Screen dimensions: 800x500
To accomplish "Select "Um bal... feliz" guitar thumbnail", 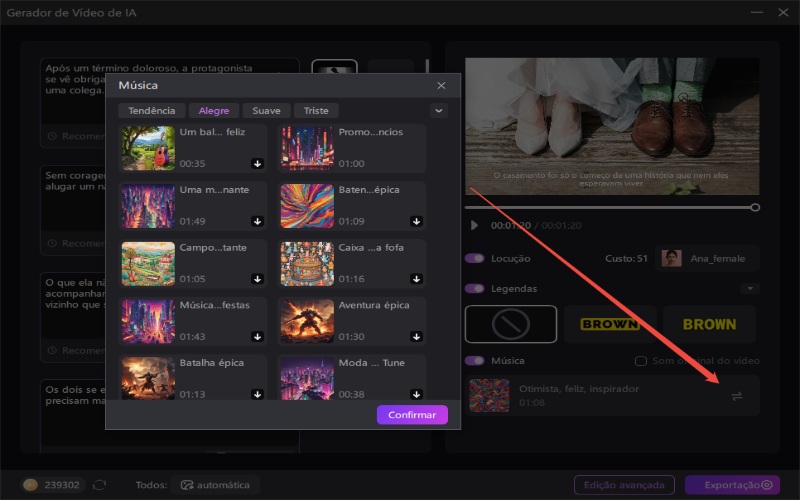I will (x=148, y=148).
